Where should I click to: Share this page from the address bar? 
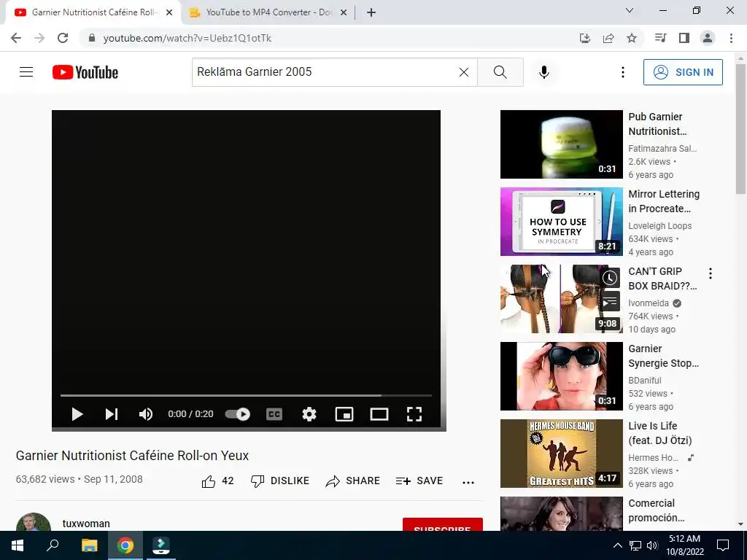(x=608, y=38)
